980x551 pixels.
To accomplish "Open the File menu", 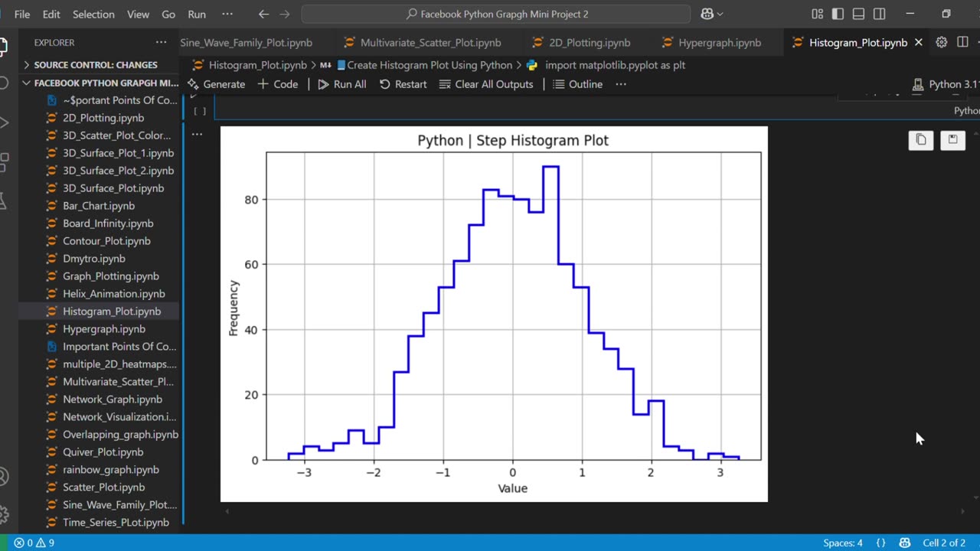I will 22,14.
